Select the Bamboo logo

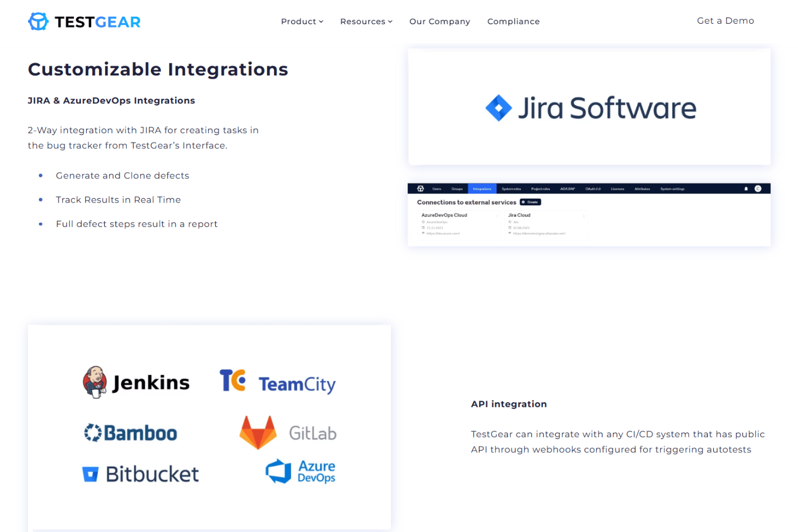[x=130, y=433]
